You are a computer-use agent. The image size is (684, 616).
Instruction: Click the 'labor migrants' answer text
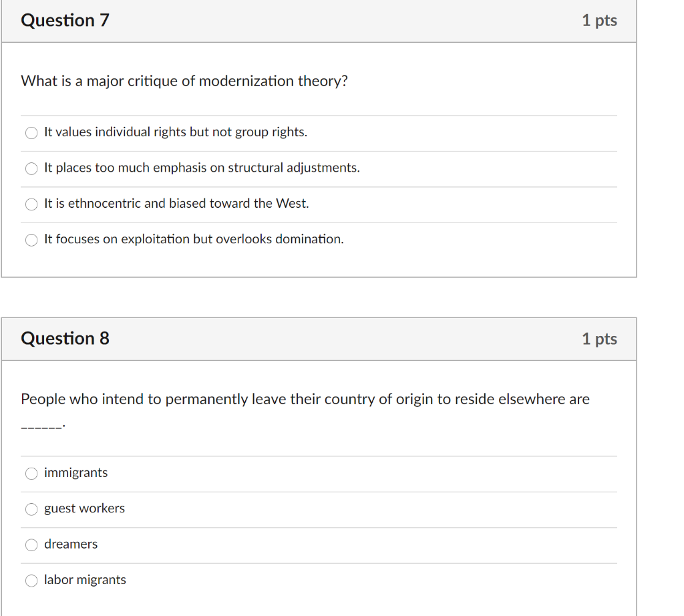pos(85,580)
